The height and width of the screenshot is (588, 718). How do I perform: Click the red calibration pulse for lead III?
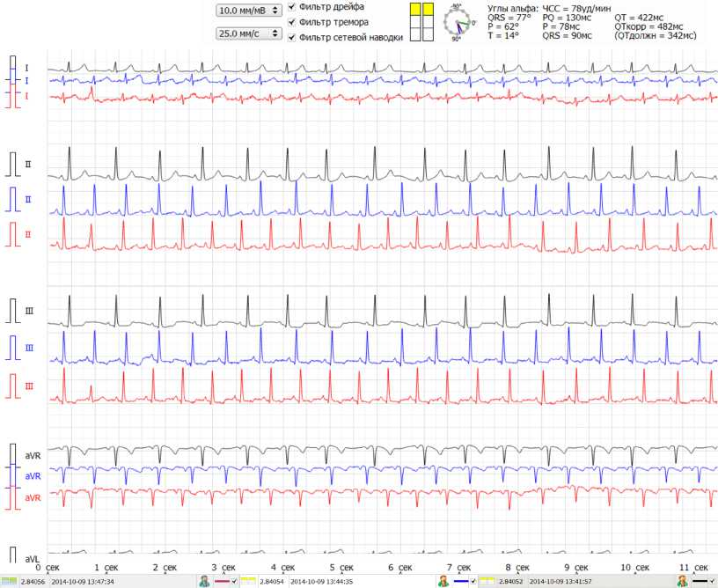pos(13,386)
